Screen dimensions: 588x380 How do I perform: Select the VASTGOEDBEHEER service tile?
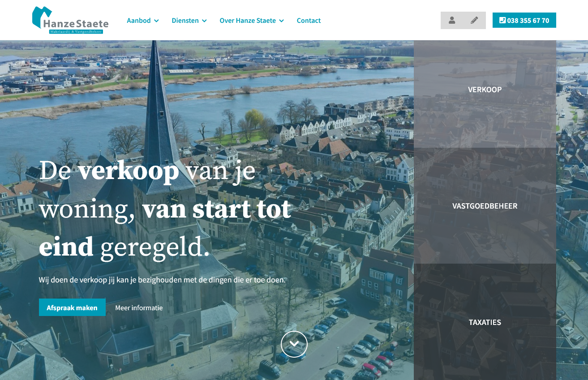[485, 206]
